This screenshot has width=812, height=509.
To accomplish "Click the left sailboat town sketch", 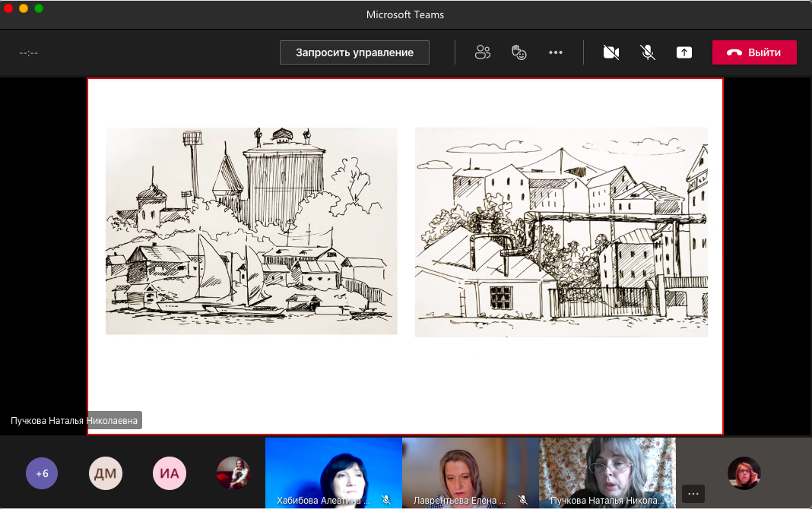I will point(251,231).
